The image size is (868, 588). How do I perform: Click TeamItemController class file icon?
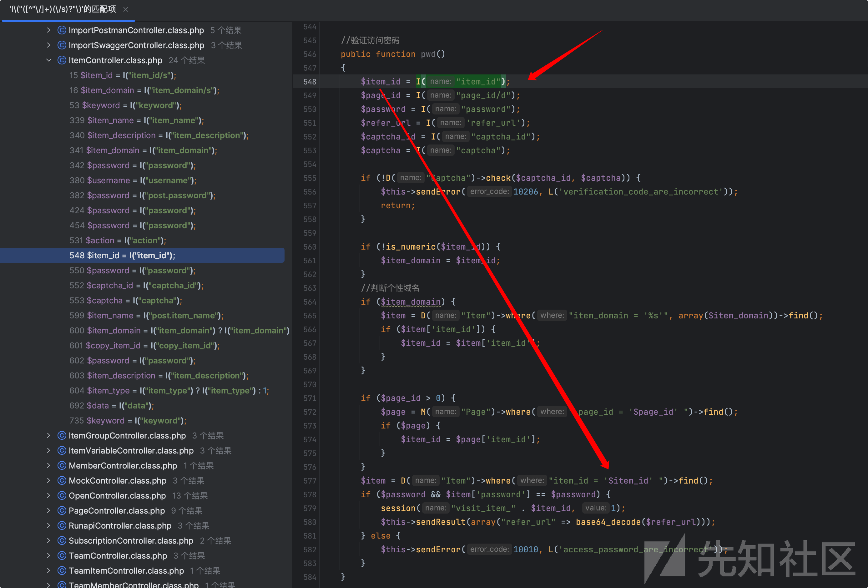(x=62, y=570)
